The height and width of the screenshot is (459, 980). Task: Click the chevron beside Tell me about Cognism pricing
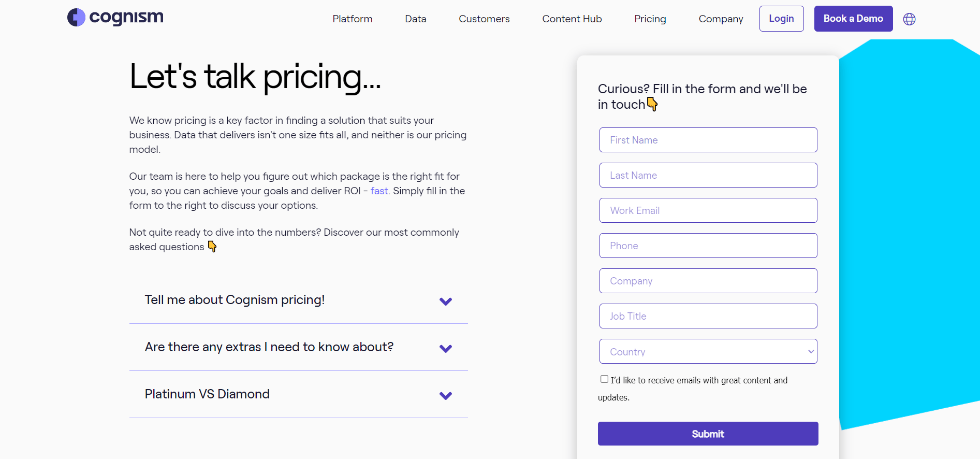click(445, 302)
